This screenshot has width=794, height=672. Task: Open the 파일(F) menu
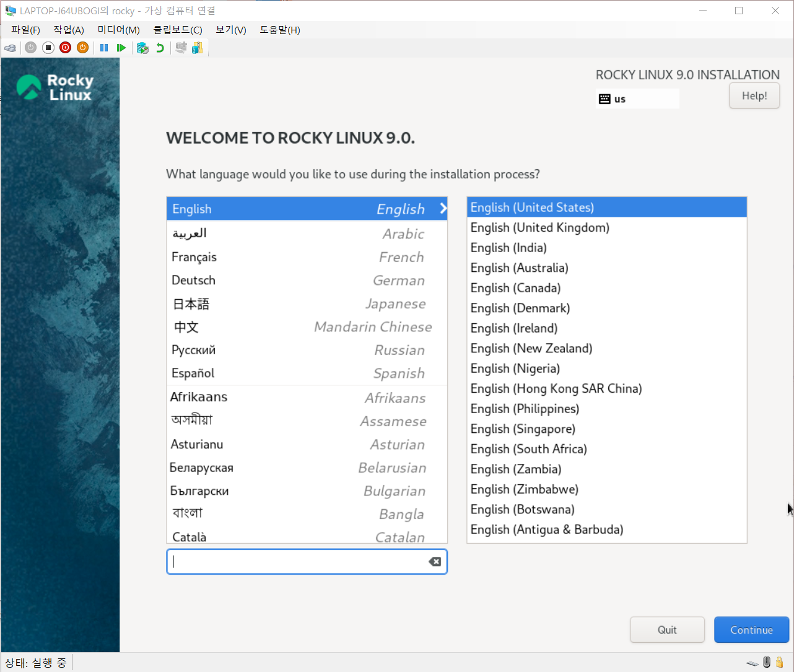coord(25,30)
